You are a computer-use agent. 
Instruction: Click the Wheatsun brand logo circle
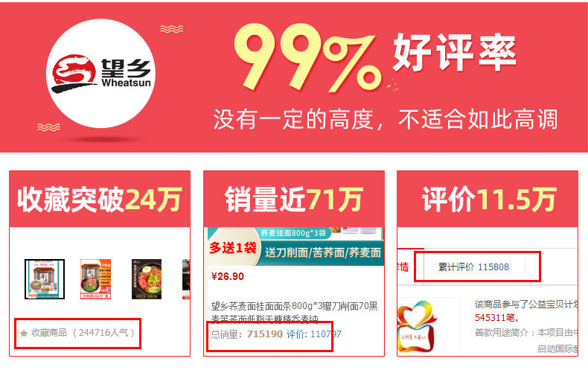[101, 73]
